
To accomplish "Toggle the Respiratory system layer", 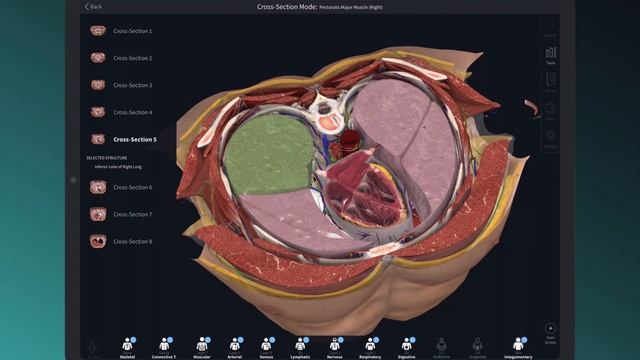I will coord(370,347).
